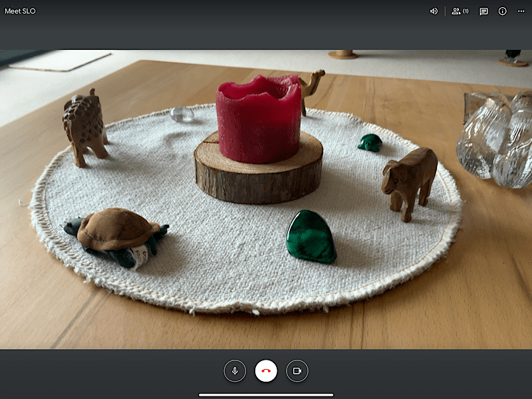Tap the fabric turtle in the video feed

click(118, 234)
